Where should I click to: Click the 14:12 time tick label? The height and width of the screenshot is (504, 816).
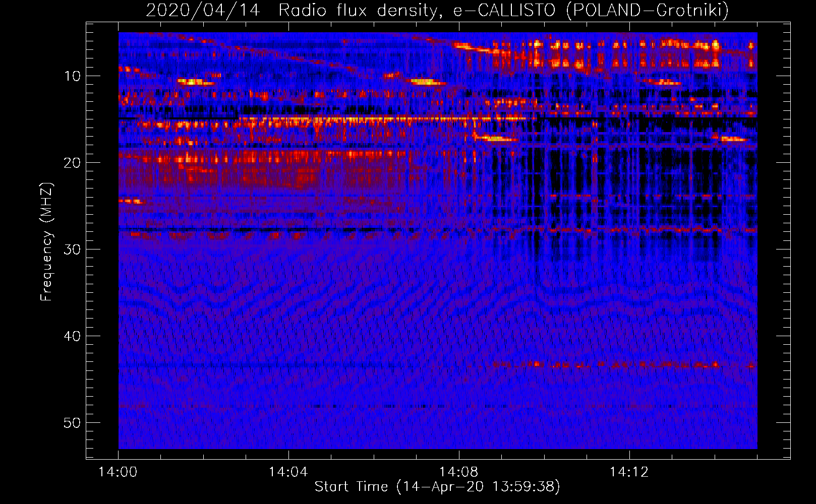pos(629,472)
